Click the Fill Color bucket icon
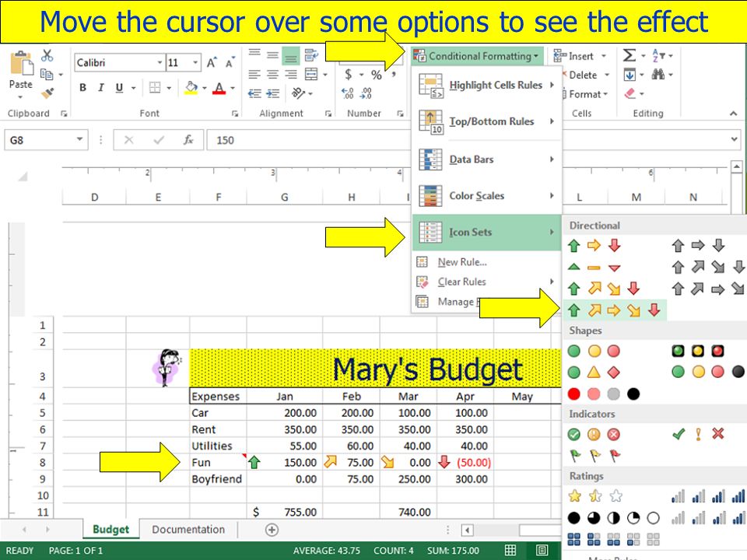The width and height of the screenshot is (747, 560). 191,88
